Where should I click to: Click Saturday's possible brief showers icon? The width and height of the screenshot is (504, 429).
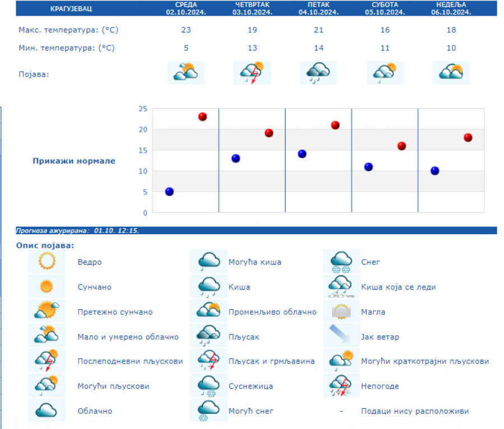tap(385, 73)
